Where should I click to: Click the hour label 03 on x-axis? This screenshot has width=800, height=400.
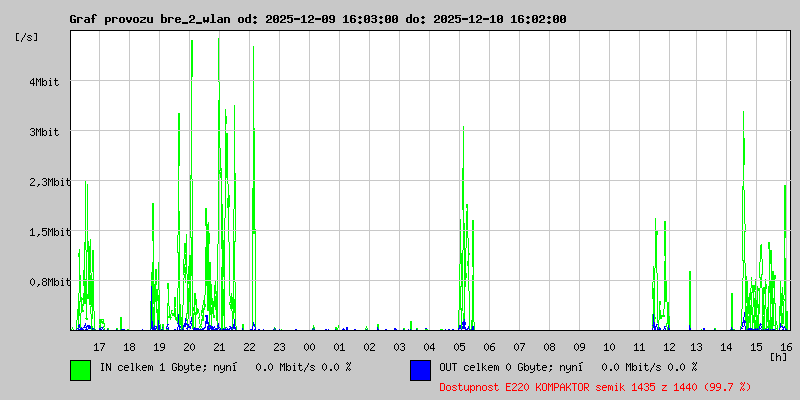(x=399, y=347)
